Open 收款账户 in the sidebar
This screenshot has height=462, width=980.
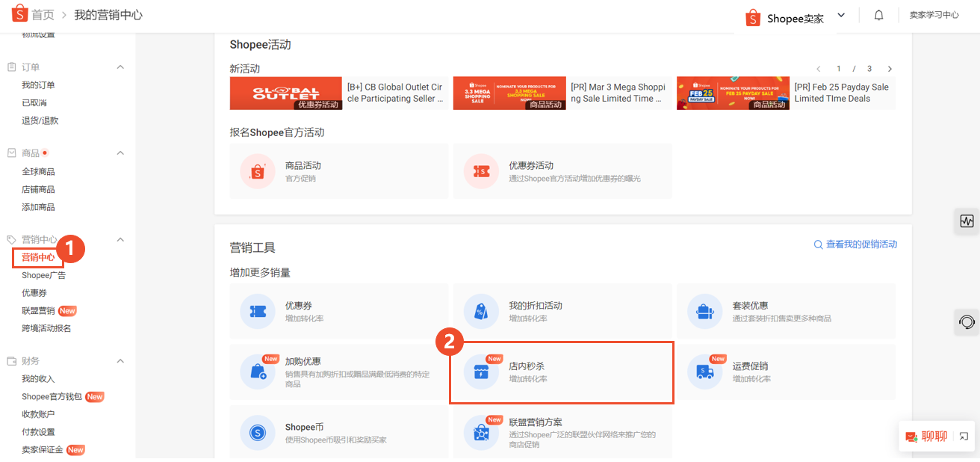38,414
